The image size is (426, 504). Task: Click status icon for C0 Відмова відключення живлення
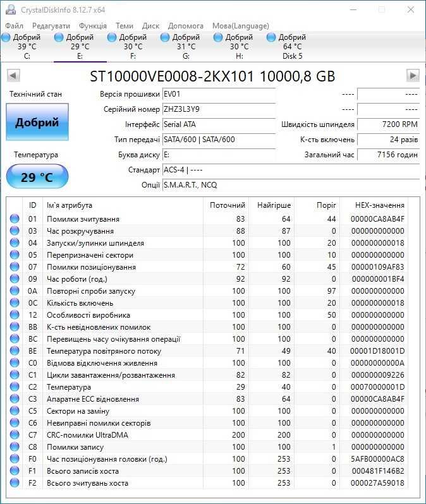pos(15,363)
